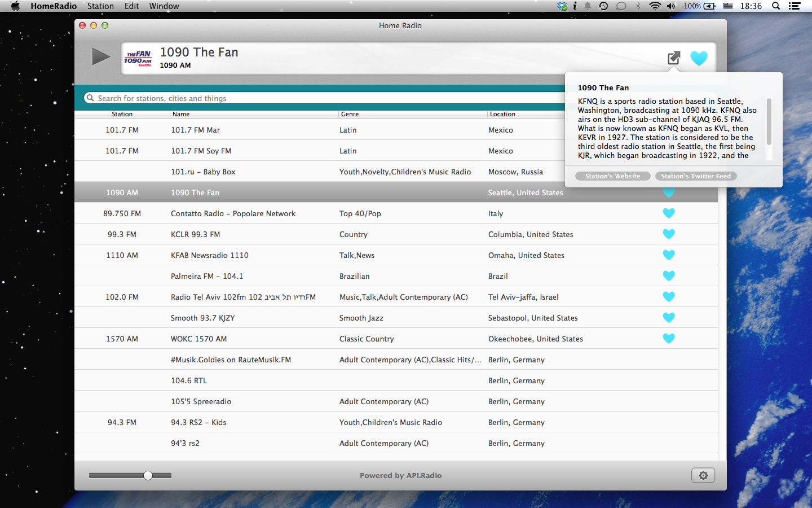Viewport: 812px width, 508px height.
Task: Click the Tel Aviv-jaffa, Israel location
Action: click(x=523, y=297)
